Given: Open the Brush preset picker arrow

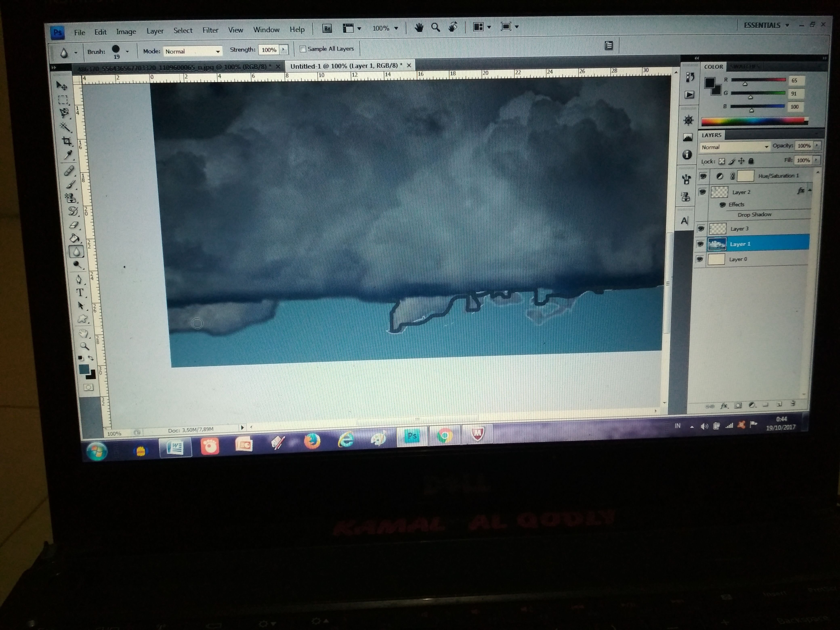Looking at the screenshot, I should click(127, 51).
